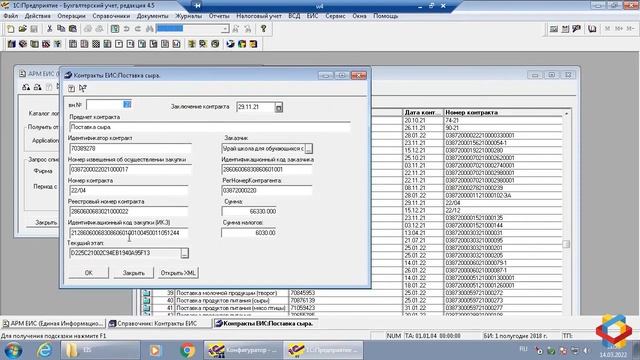The width and height of the screenshot is (640, 360).
Task: Click the Сумма field 66330.000
Action: (x=249, y=211)
